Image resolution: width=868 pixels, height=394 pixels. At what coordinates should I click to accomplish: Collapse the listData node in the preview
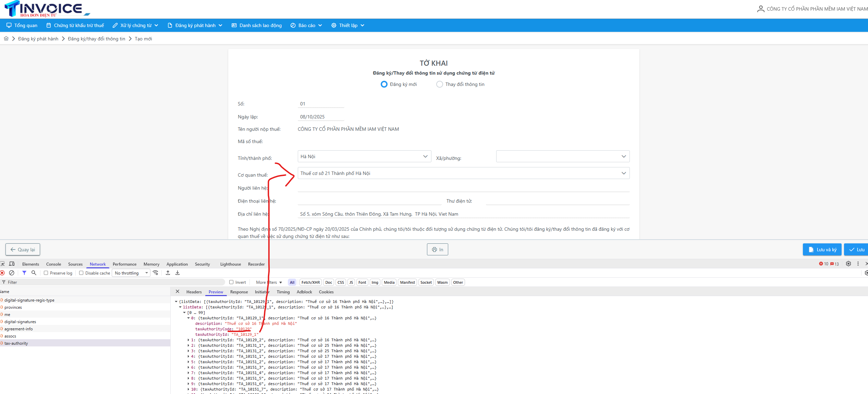[180, 307]
